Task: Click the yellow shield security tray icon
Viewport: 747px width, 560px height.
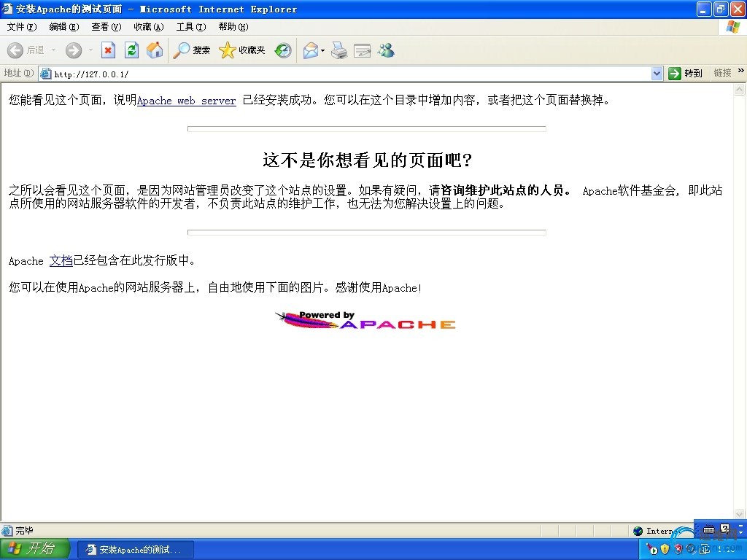Action: [665, 550]
